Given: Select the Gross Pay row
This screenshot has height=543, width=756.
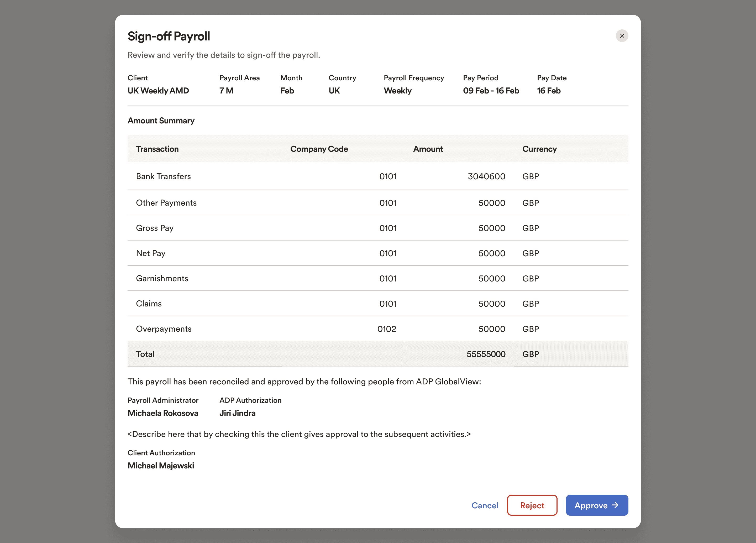Looking at the screenshot, I should point(155,228).
